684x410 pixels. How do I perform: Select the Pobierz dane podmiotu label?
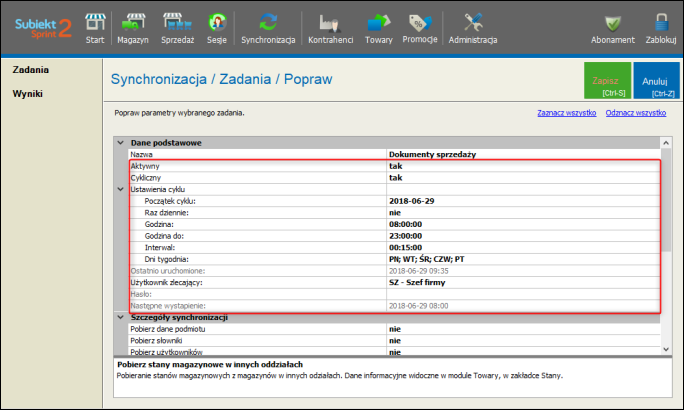[168, 329]
